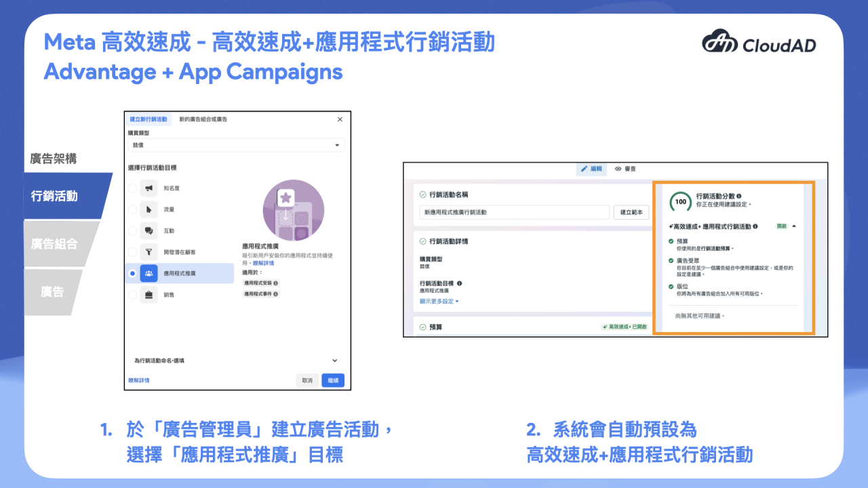Click the cursor icon beside 流量

click(149, 210)
